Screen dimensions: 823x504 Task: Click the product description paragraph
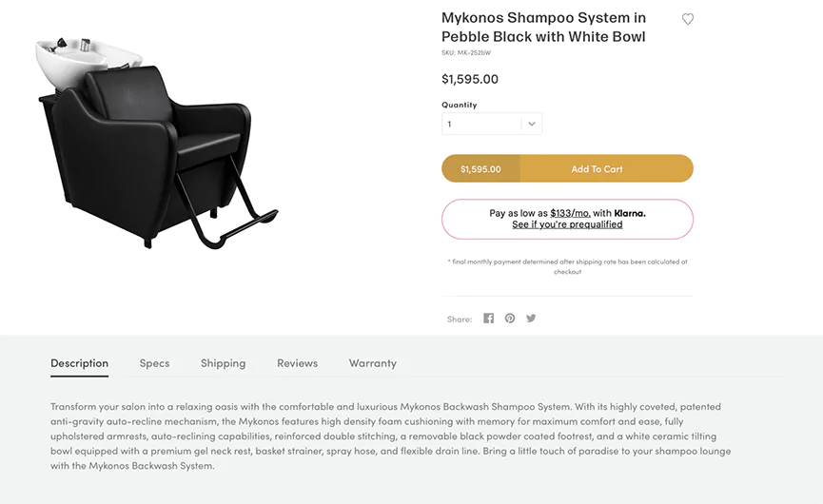pyautogui.click(x=390, y=436)
